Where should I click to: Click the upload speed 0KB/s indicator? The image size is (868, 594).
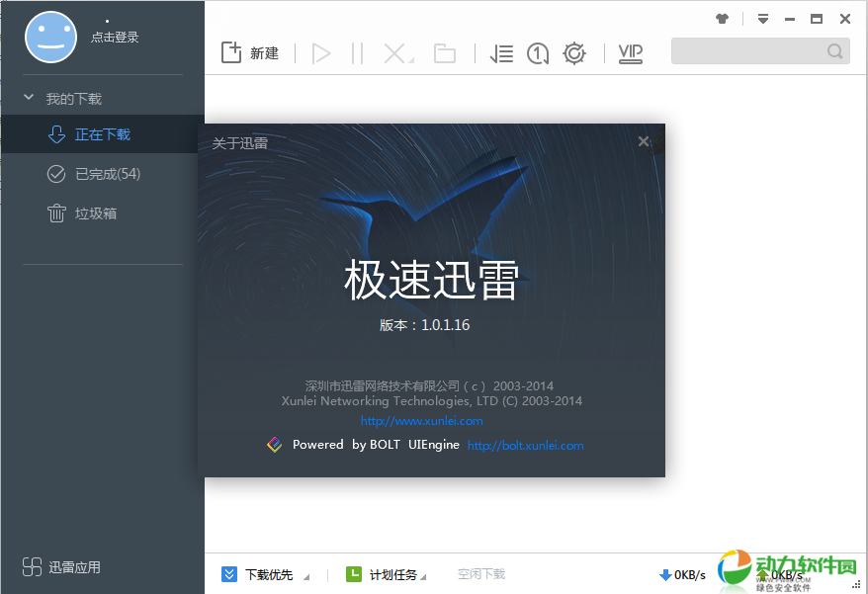(x=781, y=575)
